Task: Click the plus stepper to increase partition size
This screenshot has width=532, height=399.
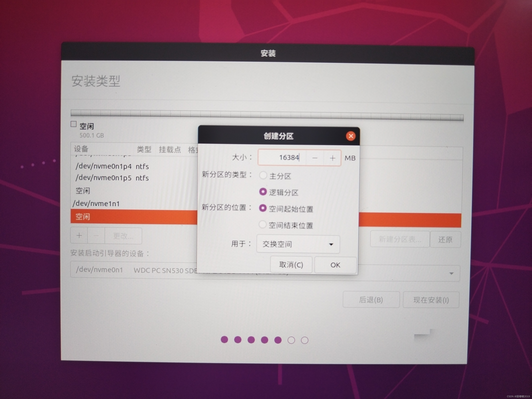Action: (332, 158)
